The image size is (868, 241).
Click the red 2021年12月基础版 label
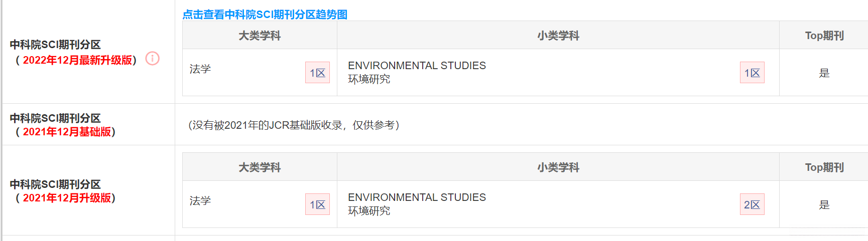[67, 132]
